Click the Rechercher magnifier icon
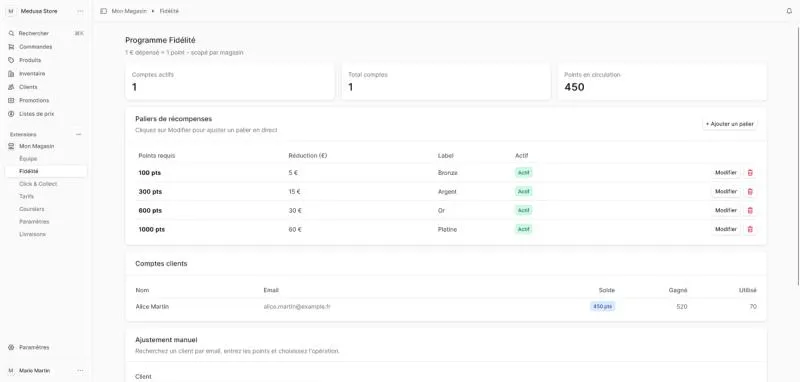 coord(11,33)
